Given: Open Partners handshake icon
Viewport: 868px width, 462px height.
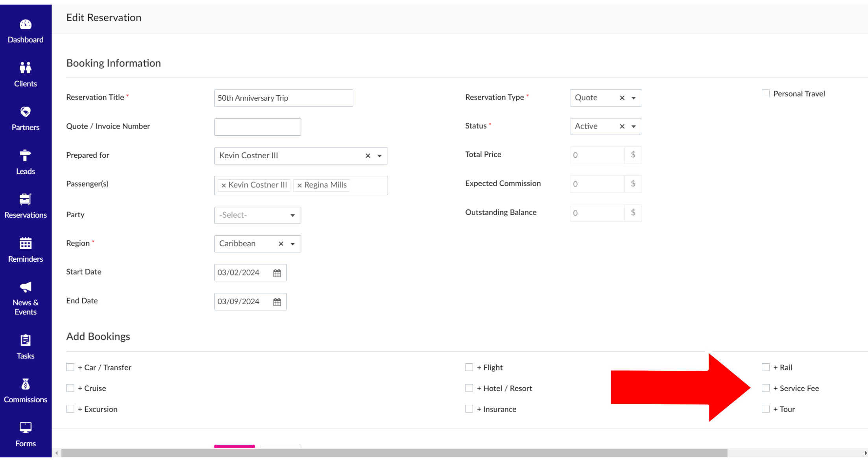Looking at the screenshot, I should click(26, 112).
